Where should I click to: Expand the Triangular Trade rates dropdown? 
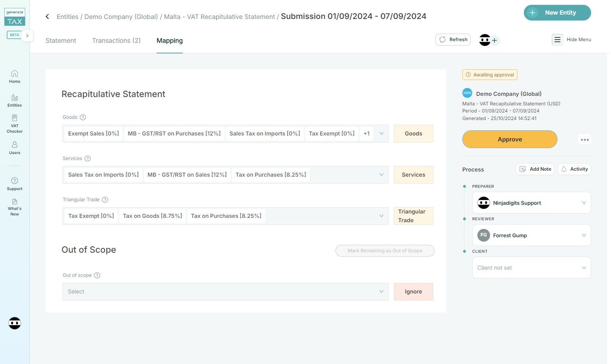point(381,216)
